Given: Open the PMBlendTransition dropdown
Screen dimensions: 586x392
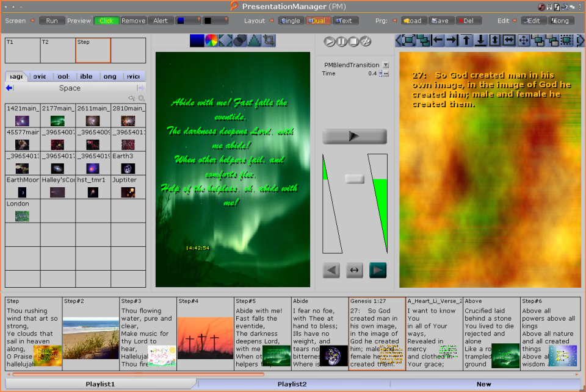Looking at the screenshot, I should 386,65.
